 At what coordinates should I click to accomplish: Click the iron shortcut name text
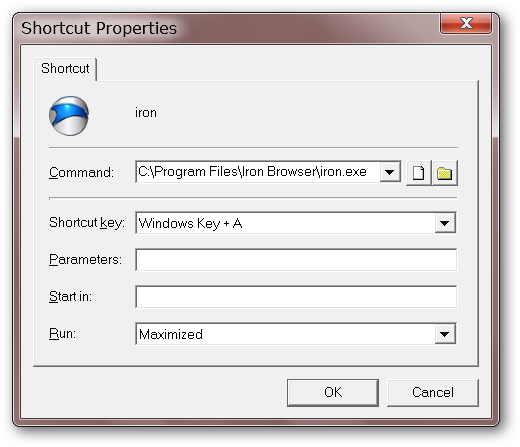point(146,113)
